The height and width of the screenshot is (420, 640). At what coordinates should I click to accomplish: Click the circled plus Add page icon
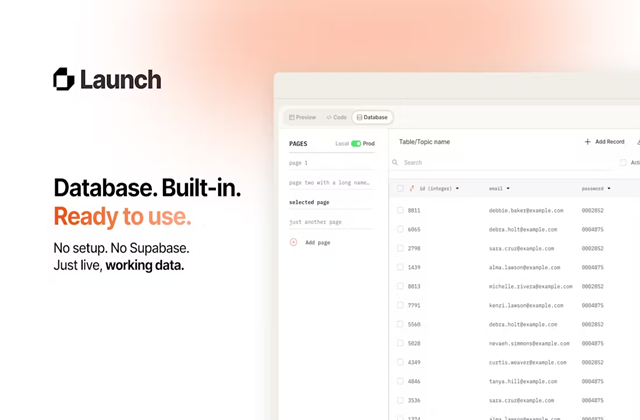pyautogui.click(x=293, y=242)
